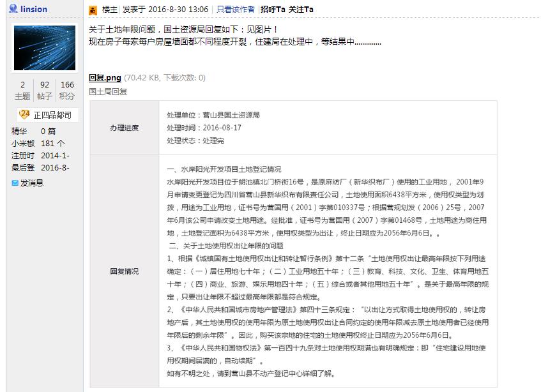Download the 回复.png attachment
The image size is (541, 392).
tap(105, 78)
